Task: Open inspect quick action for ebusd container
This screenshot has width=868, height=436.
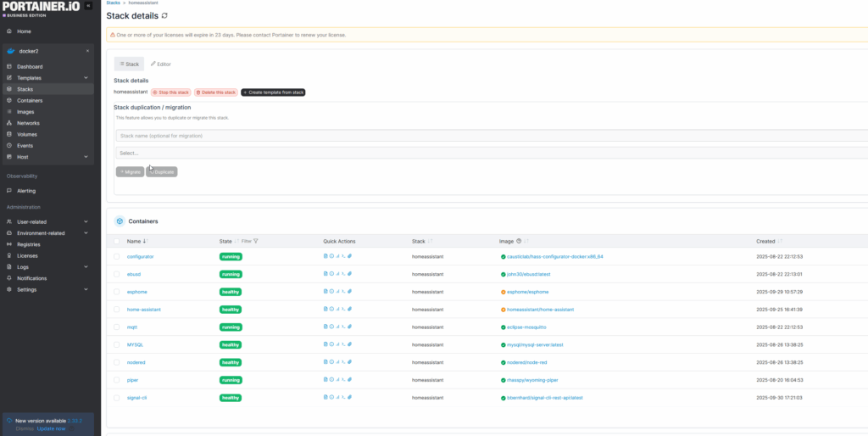Action: tap(331, 274)
